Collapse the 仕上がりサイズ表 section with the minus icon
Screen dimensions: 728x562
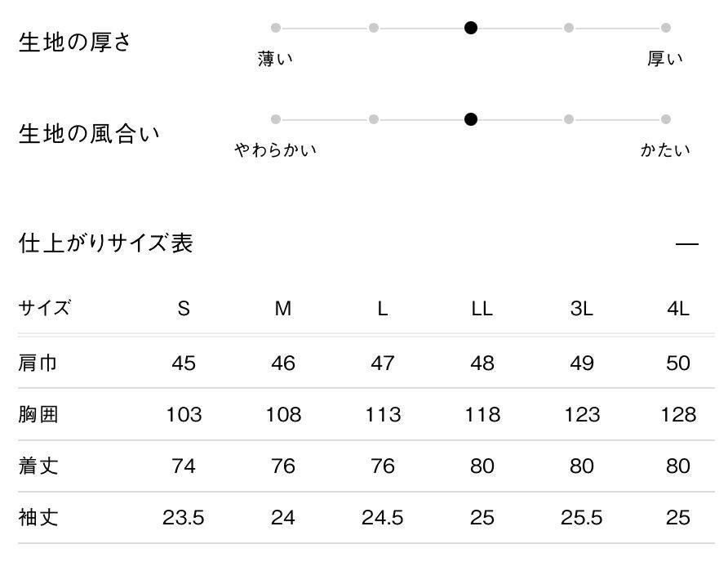point(687,244)
